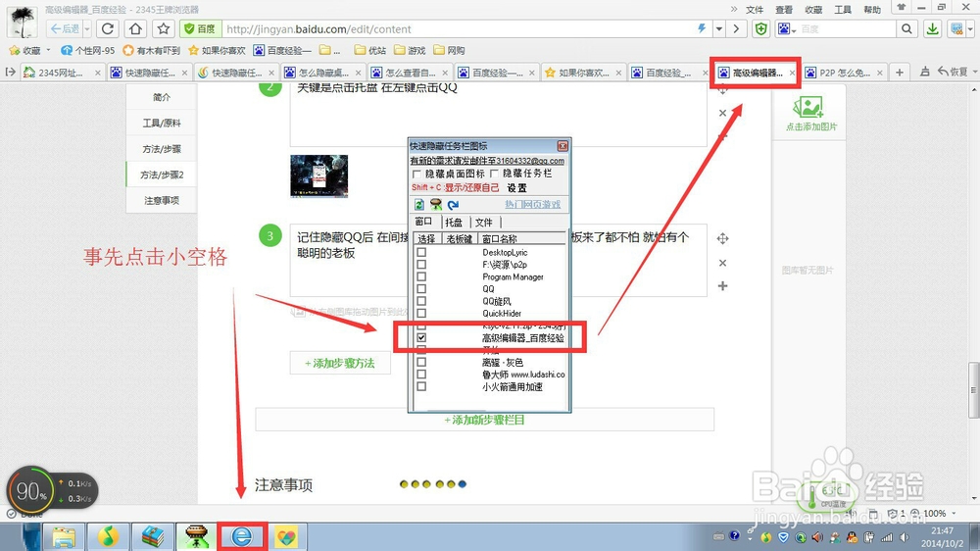Check the 隐藏任务栏 checkbox
Image resolution: width=980 pixels, height=551 pixels.
[494, 174]
